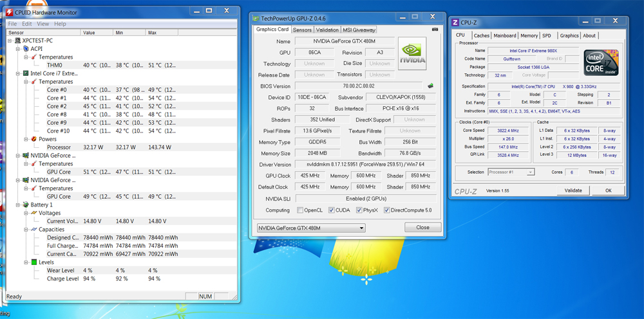644x319 pixels.
Task: Open the Edit menu in Hardware Monitor
Action: click(26, 24)
